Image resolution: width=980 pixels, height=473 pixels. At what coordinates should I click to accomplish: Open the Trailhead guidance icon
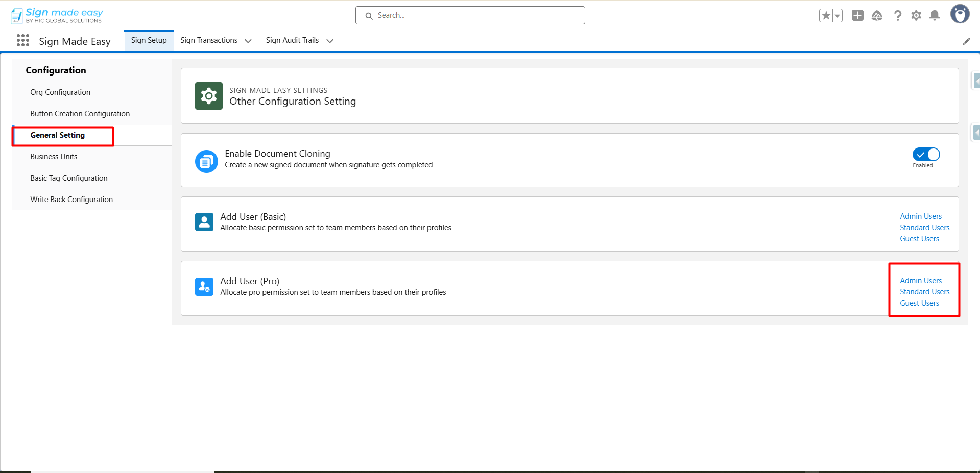click(x=877, y=16)
